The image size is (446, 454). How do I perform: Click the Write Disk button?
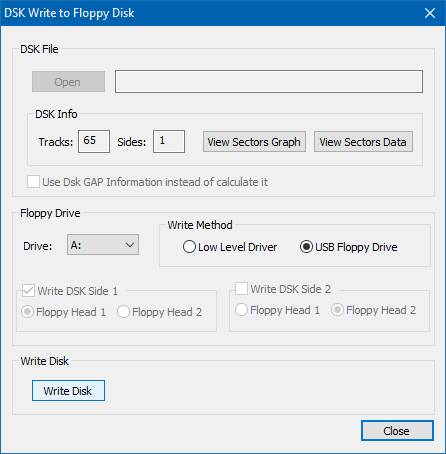point(68,391)
